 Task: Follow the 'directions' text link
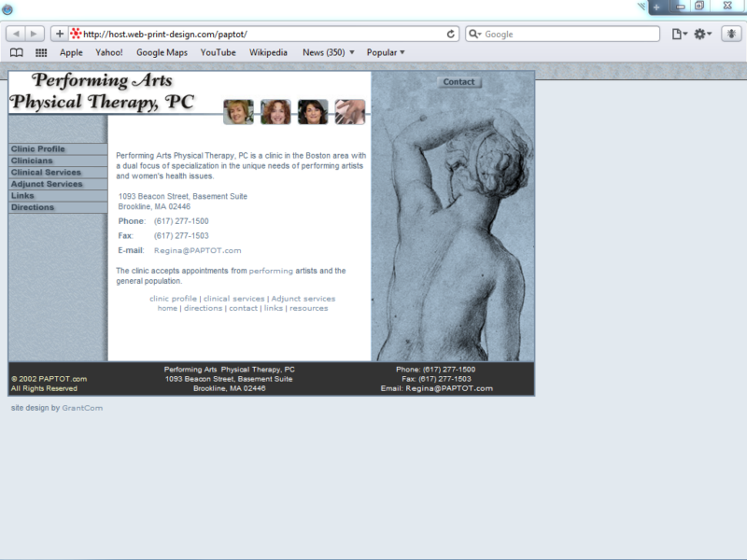(x=203, y=308)
